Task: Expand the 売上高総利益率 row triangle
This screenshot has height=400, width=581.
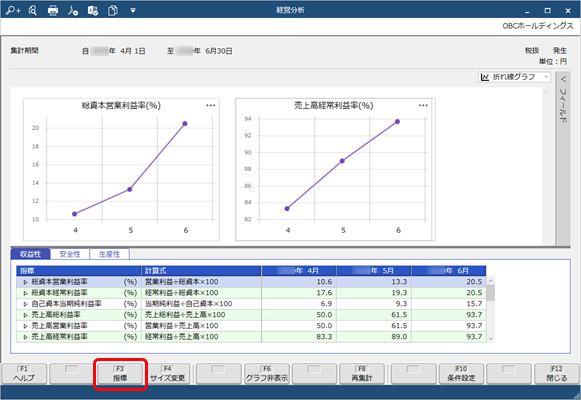Action: point(26,315)
